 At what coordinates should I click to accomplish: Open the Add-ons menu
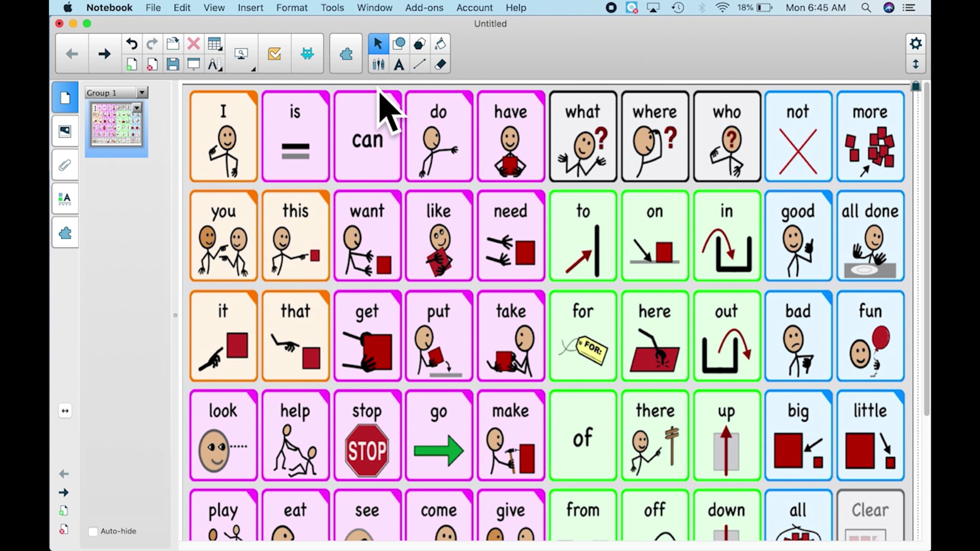(x=424, y=8)
